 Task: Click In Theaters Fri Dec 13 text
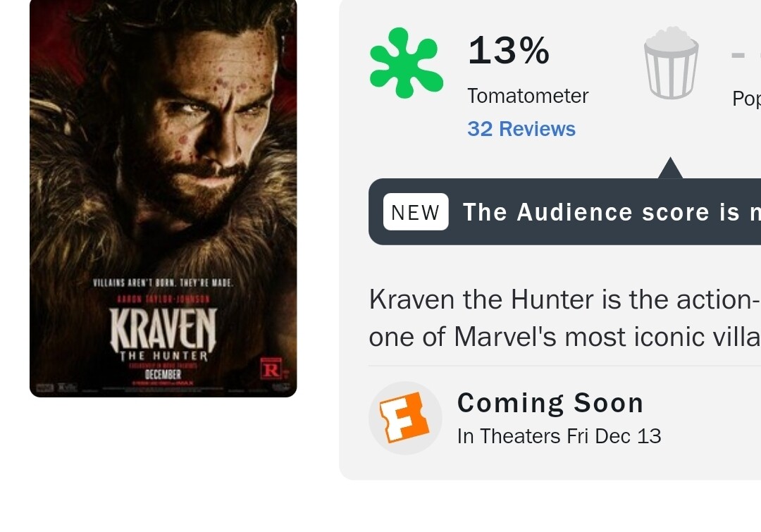pos(559,436)
